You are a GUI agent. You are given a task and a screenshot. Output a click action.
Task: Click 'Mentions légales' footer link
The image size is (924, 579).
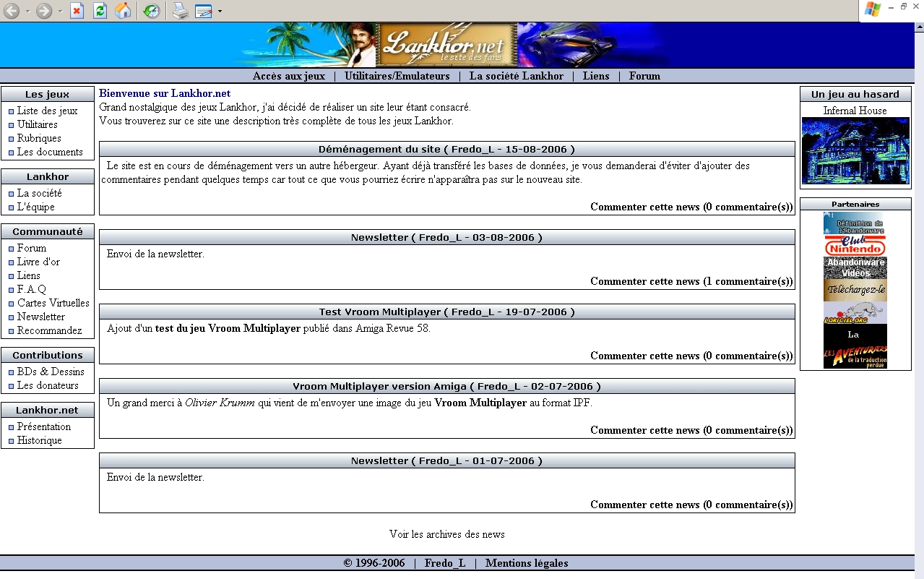click(x=527, y=563)
